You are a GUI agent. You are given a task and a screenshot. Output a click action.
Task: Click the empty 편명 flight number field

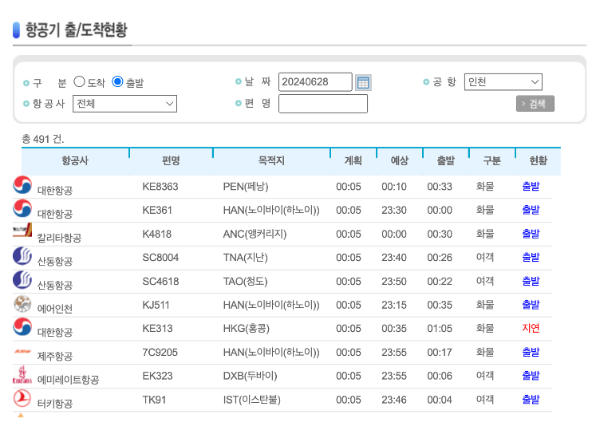(323, 104)
